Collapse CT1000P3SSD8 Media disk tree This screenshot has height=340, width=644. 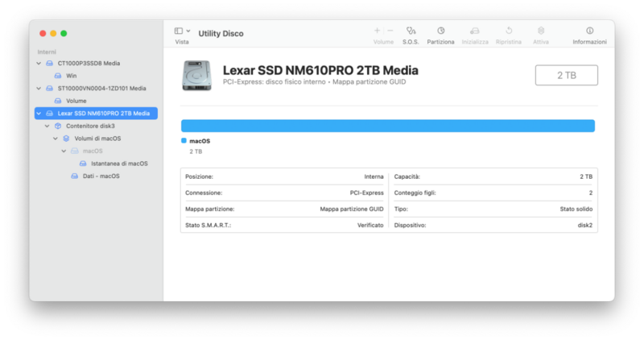[39, 64]
